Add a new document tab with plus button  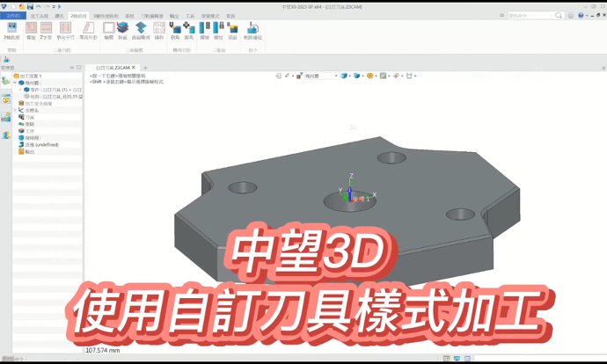[146, 67]
